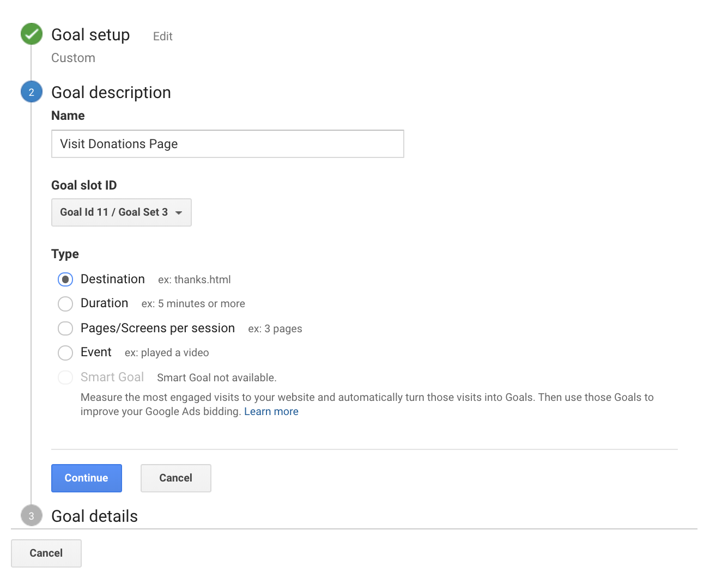This screenshot has height=585, width=728.
Task: Click the Goal description heading
Action: [x=111, y=93]
